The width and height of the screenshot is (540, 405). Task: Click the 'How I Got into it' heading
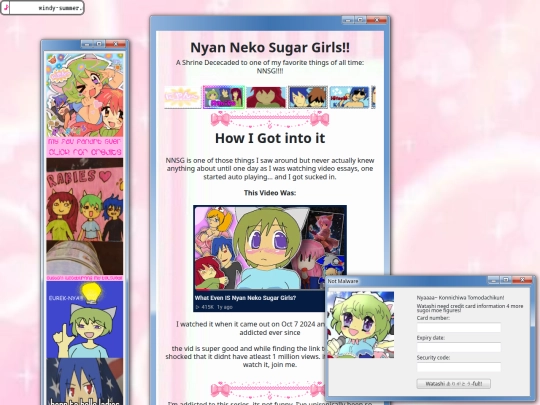click(x=270, y=138)
